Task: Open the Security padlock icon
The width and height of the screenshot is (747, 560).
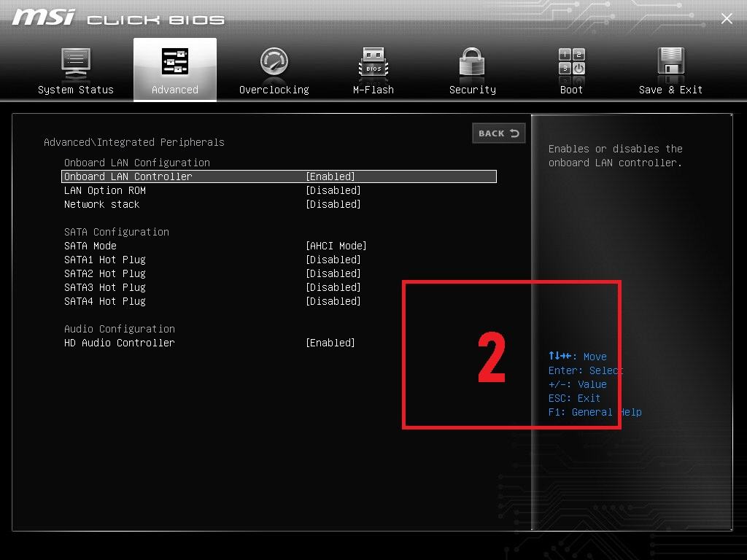Action: point(472,63)
